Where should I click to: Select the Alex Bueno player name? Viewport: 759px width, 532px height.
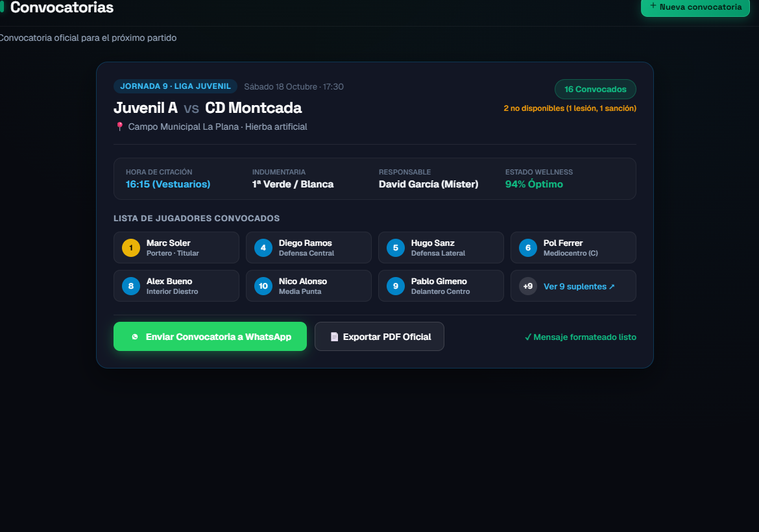[x=169, y=282]
